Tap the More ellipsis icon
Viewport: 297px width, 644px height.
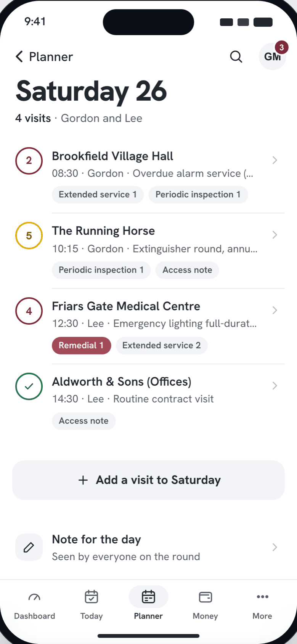[262, 597]
